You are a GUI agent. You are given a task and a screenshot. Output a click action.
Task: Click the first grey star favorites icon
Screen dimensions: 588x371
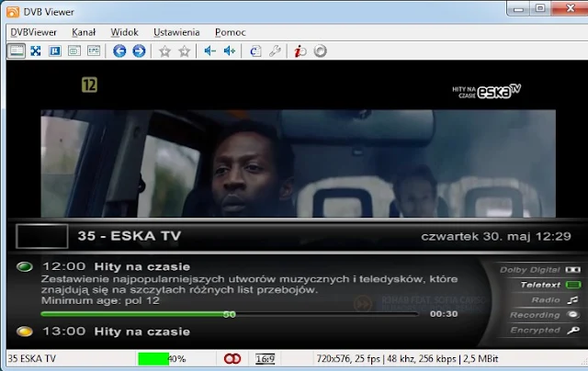click(164, 51)
